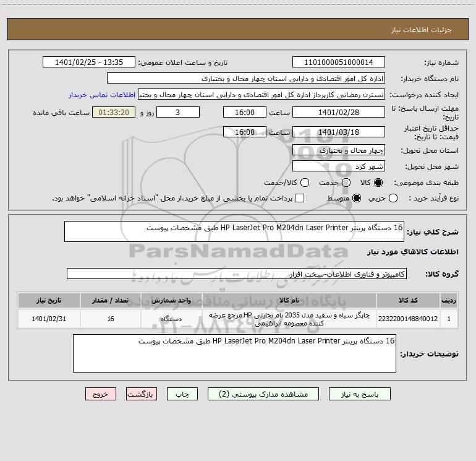Image resolution: width=476 pixels, height=461 pixels.
Task: Click the countdown timer 01:33:20
Action: 114,112
